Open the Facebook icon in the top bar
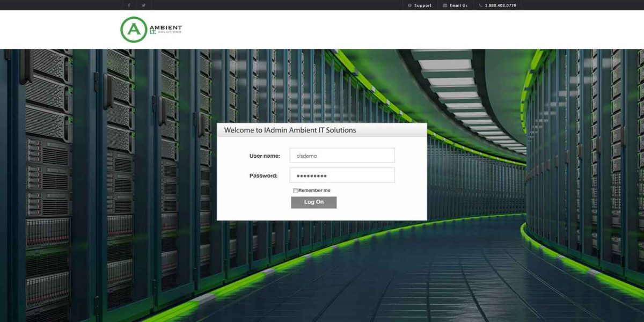 pos(128,5)
